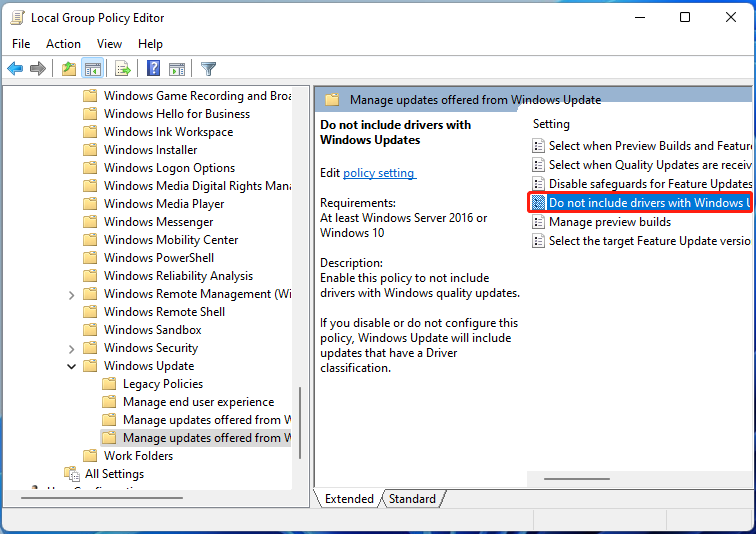Click the Export List toolbar icon
The height and width of the screenshot is (534, 756).
pyautogui.click(x=123, y=68)
